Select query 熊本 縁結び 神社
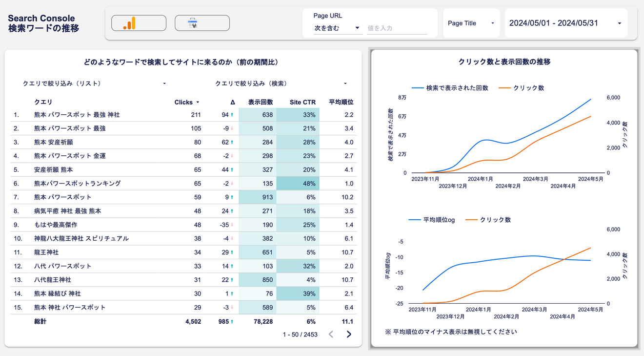The height and width of the screenshot is (356, 644). (x=58, y=293)
